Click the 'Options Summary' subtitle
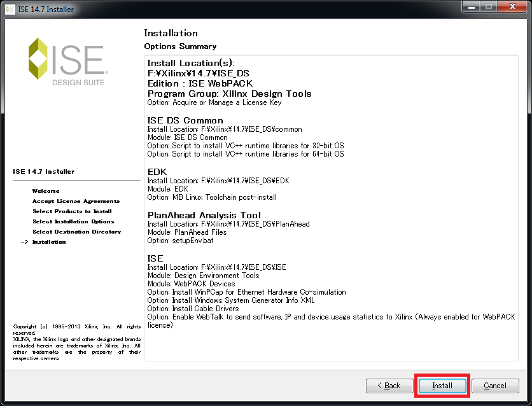The image size is (532, 406). 180,46
